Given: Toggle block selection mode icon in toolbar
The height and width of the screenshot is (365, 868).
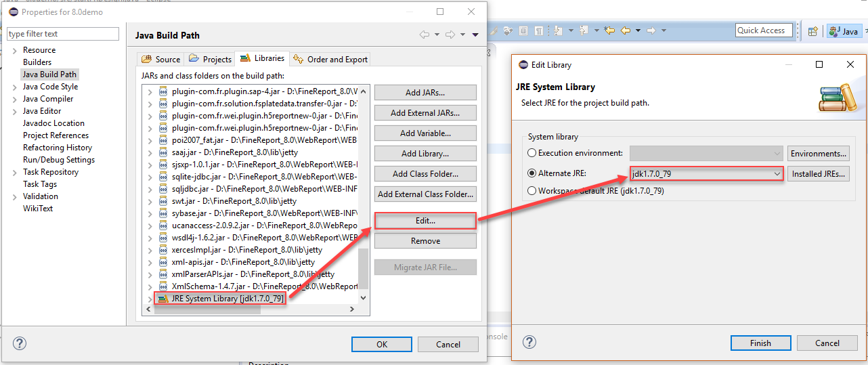Looking at the screenshot, I should pos(523,30).
